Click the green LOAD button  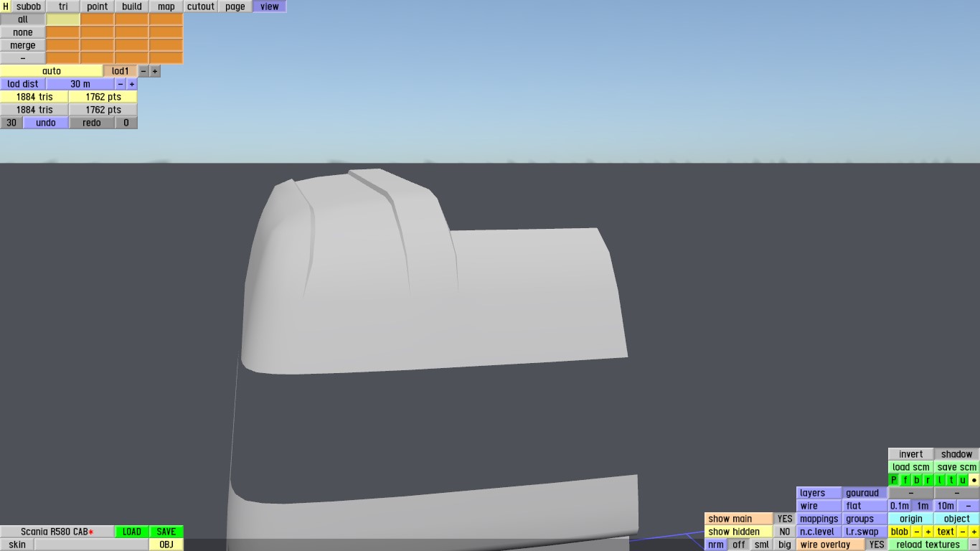click(132, 532)
